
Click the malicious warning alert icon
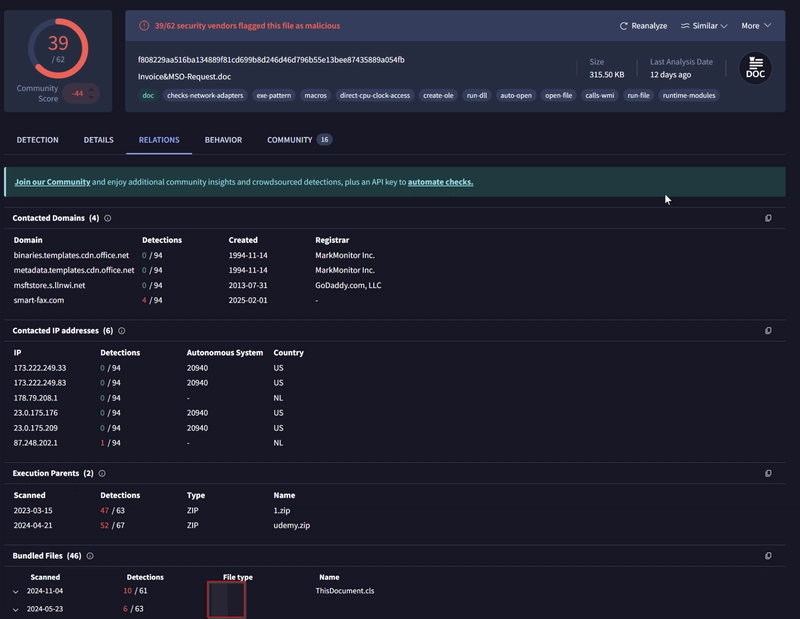[144, 26]
